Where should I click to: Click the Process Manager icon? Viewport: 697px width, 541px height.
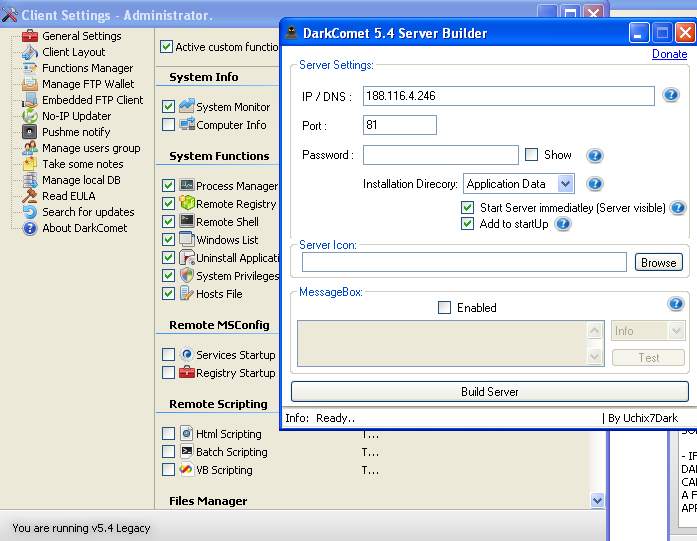pyautogui.click(x=187, y=185)
